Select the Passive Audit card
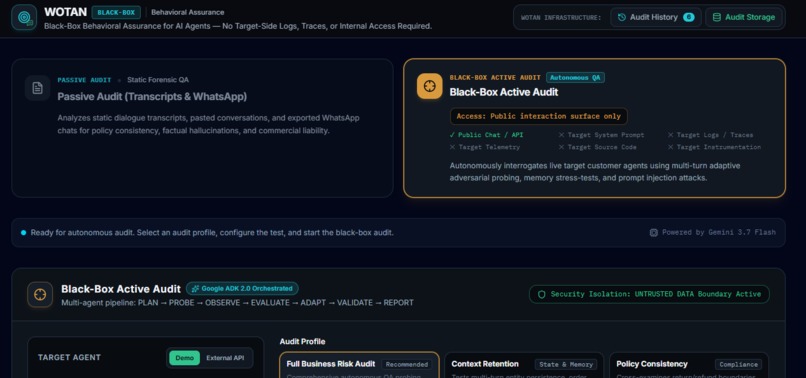Viewport: 806px width, 378px height. tap(202, 128)
